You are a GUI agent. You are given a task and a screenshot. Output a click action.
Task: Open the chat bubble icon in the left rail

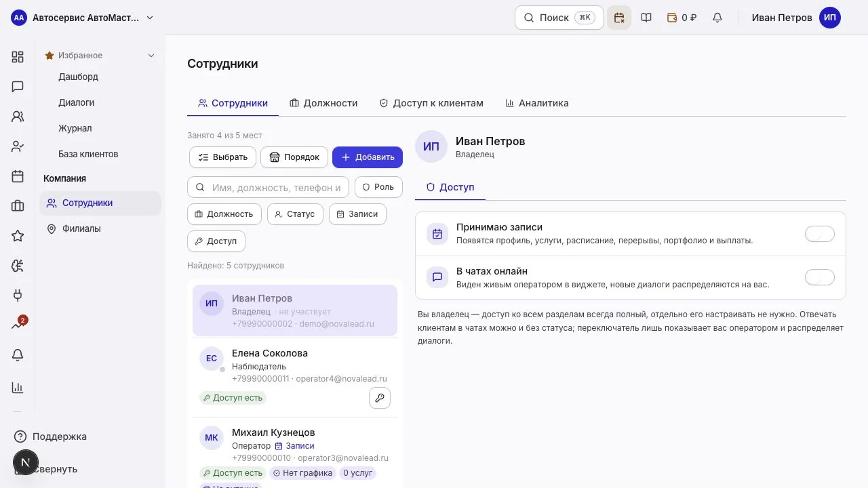coord(18,87)
